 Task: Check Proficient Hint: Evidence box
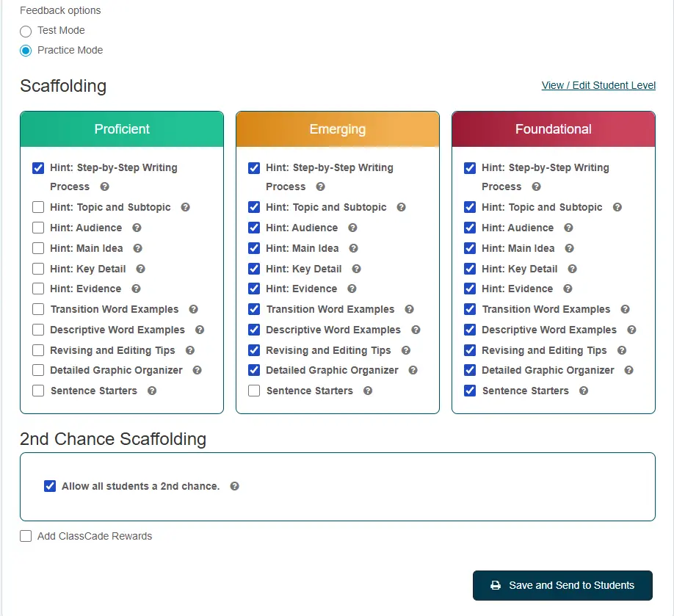[38, 289]
